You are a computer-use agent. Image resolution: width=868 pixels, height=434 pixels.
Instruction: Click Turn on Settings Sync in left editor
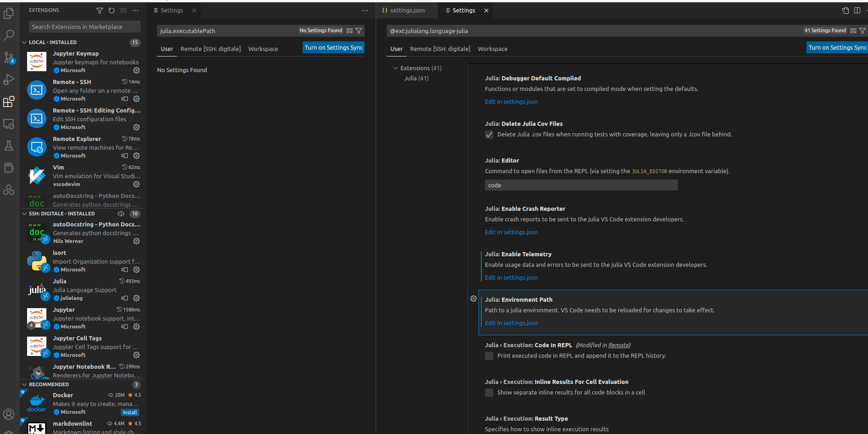click(x=333, y=47)
